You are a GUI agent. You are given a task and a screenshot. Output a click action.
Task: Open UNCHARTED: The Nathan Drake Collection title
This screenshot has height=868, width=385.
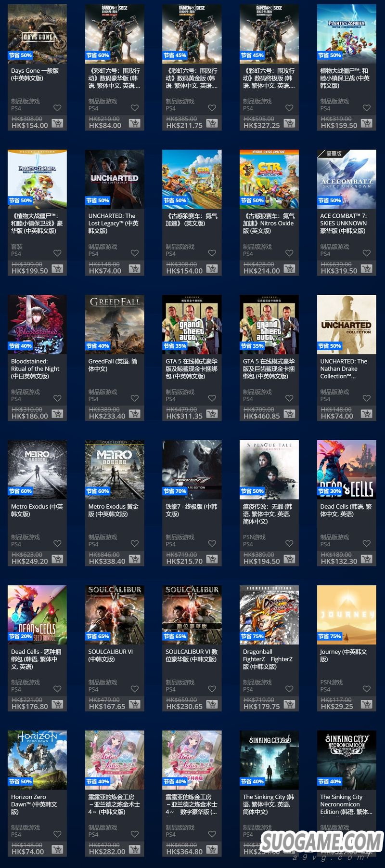344,368
